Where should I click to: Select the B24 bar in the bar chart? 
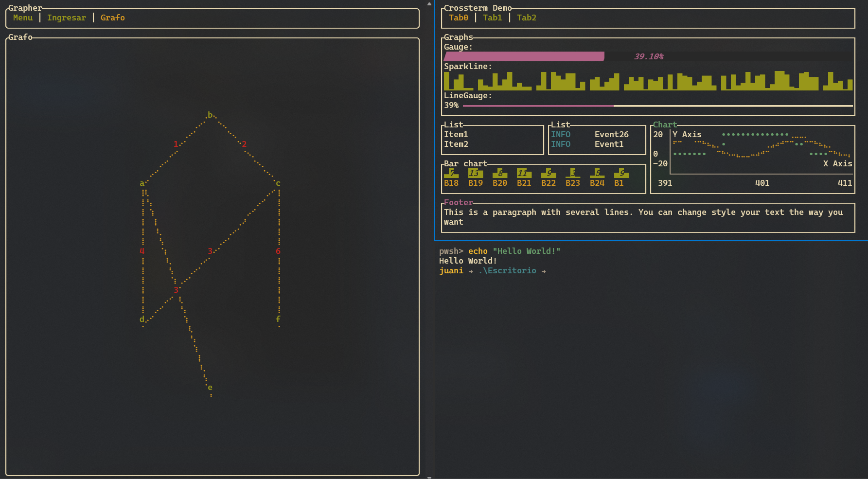pos(597,175)
